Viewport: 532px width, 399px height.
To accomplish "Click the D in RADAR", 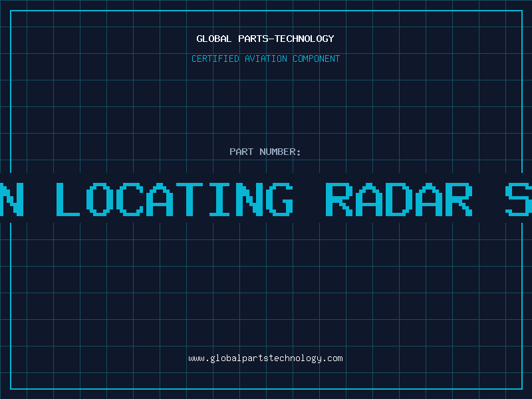I will pos(399,199).
